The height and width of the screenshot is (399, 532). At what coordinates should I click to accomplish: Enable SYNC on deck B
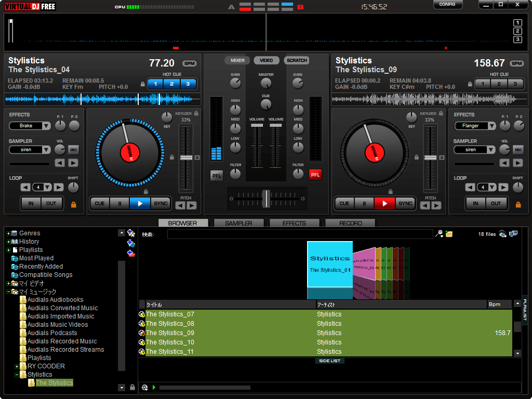[x=405, y=204]
